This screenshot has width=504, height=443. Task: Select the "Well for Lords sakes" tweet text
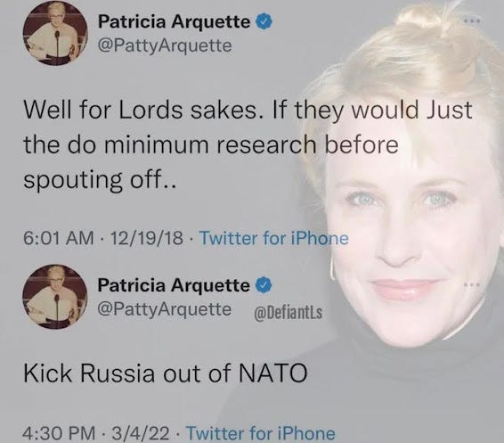point(248,144)
